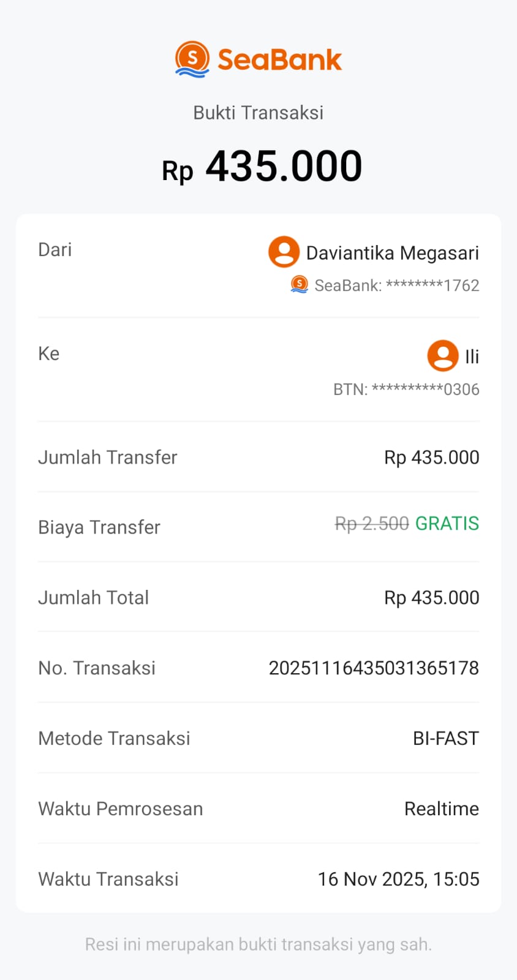Tap the Bukti Transaksi title
This screenshot has width=517, height=980.
point(258,113)
